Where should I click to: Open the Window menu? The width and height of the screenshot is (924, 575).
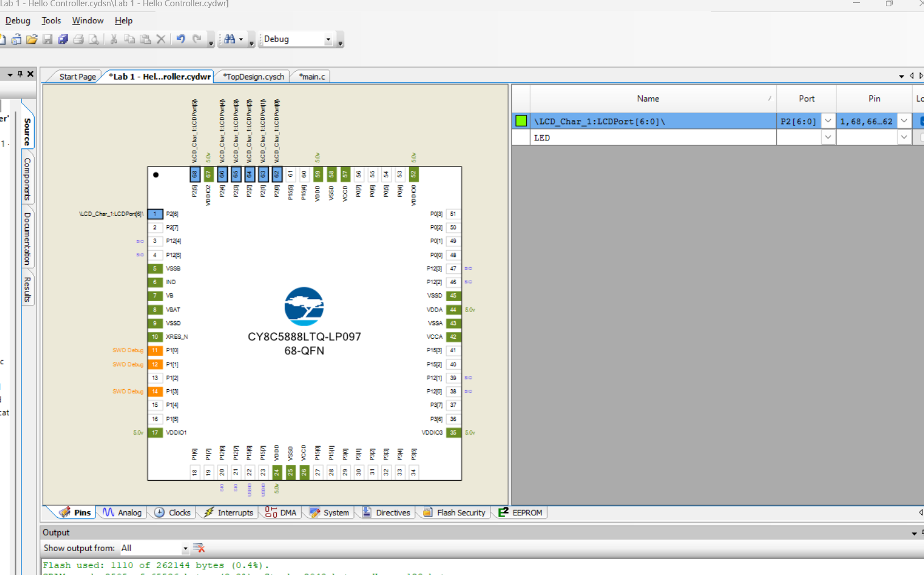click(88, 20)
